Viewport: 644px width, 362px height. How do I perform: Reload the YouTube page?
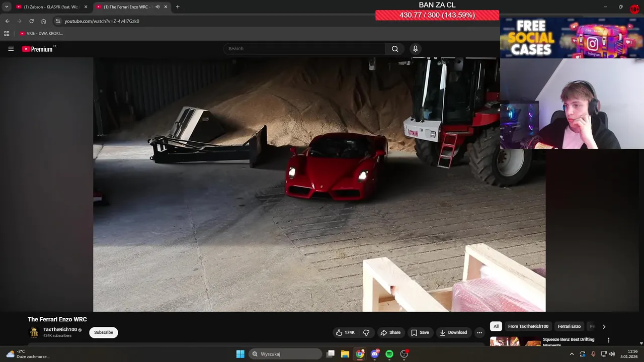(x=31, y=21)
